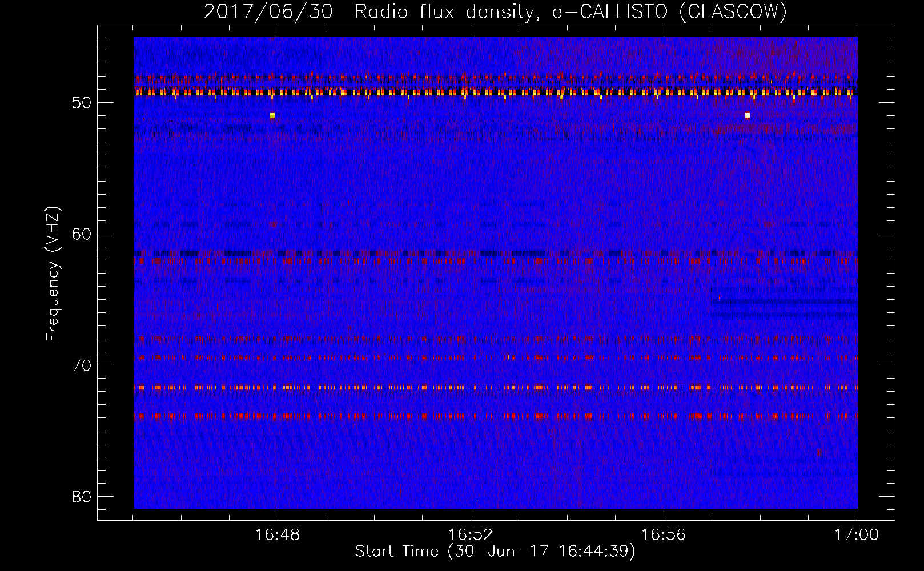Click the y-axis label 'Frequency (MHZ)'
This screenshot has width=924, height=571.
point(53,274)
